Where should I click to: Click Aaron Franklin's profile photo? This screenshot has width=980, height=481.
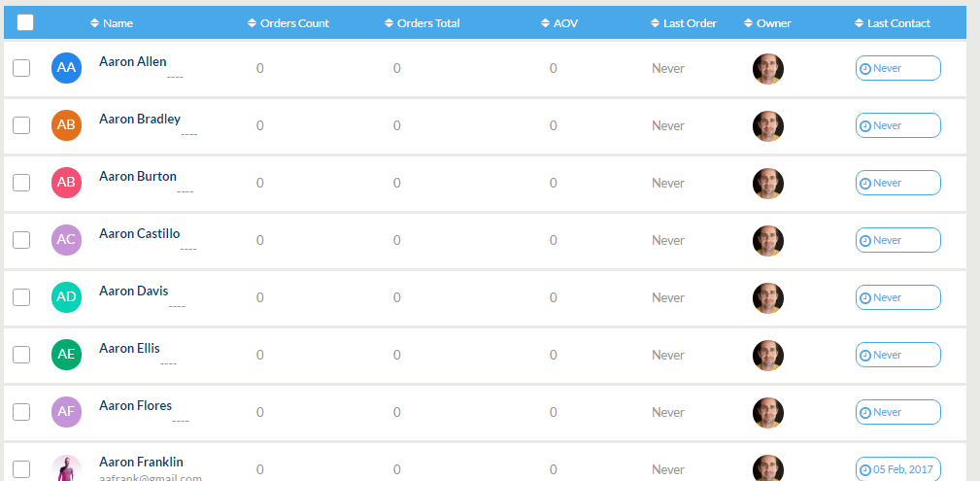click(66, 469)
